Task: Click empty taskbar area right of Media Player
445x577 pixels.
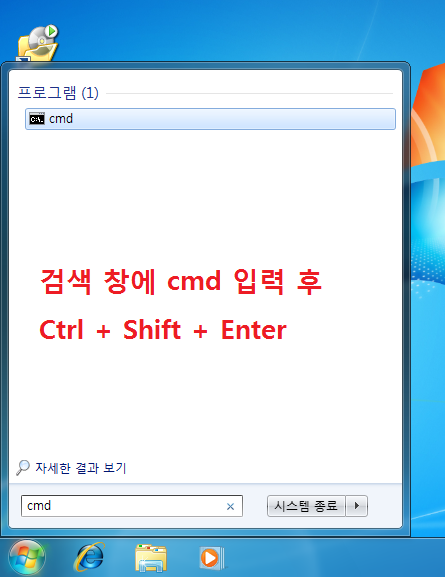Action: (335, 558)
